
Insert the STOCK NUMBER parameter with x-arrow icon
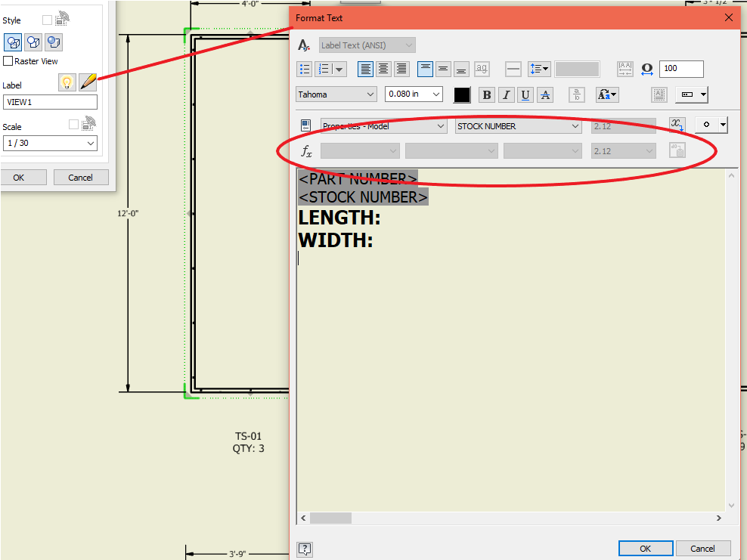pyautogui.click(x=677, y=124)
